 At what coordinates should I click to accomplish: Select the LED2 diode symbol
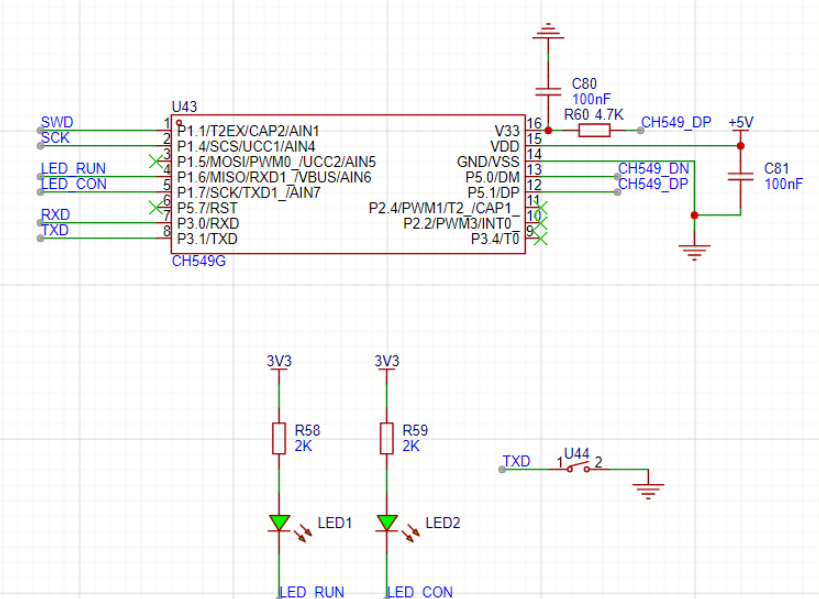point(387,522)
